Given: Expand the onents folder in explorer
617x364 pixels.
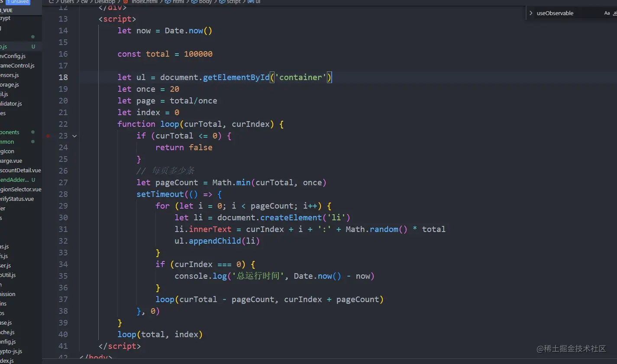Looking at the screenshot, I should [x=10, y=132].
